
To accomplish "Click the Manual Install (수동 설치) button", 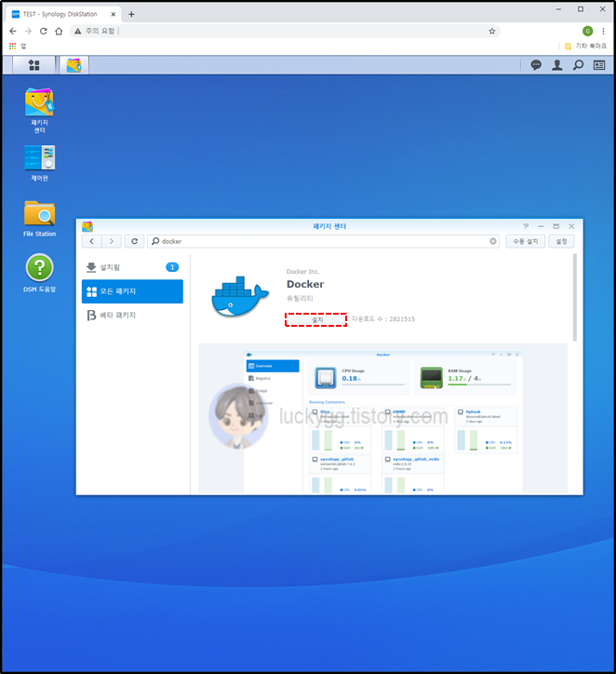I will 526,241.
